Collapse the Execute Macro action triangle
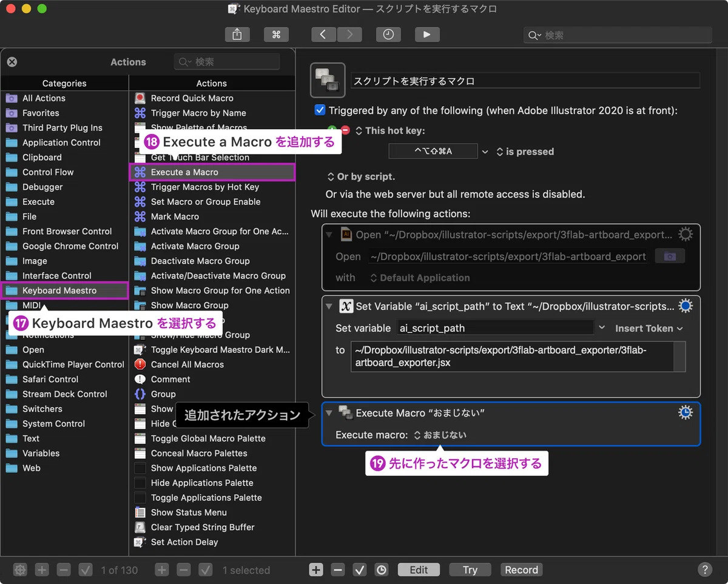 329,413
